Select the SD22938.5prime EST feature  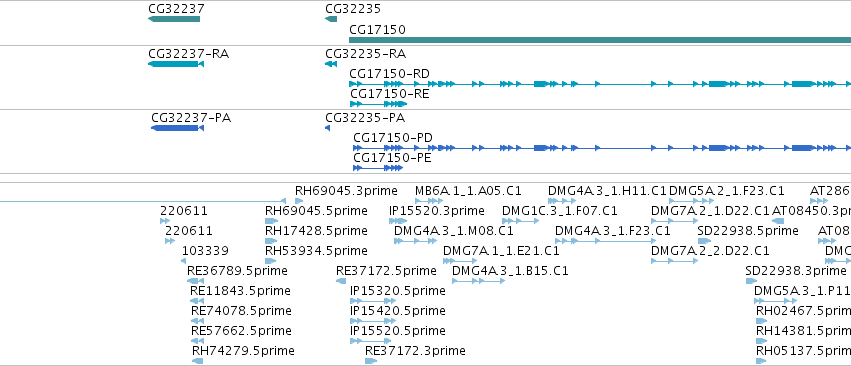[704, 241]
